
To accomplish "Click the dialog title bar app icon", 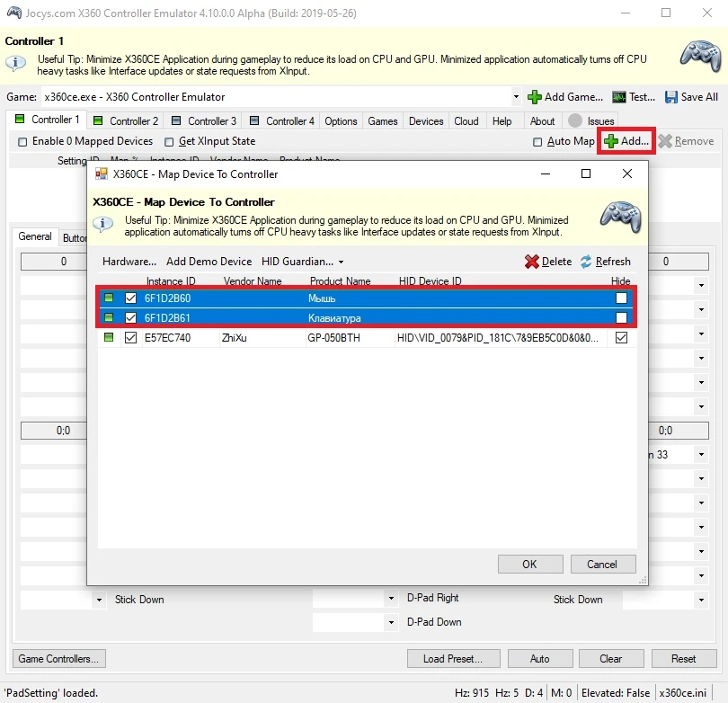I will click(x=102, y=174).
